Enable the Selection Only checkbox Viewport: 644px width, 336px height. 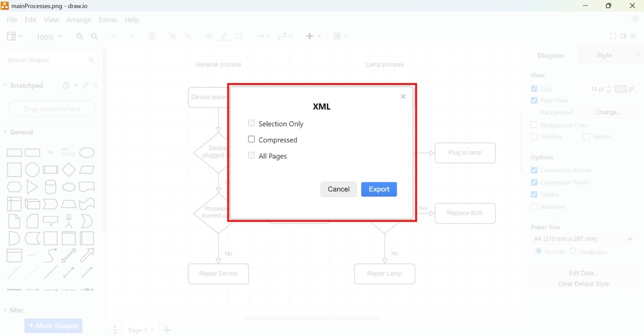pyautogui.click(x=251, y=123)
